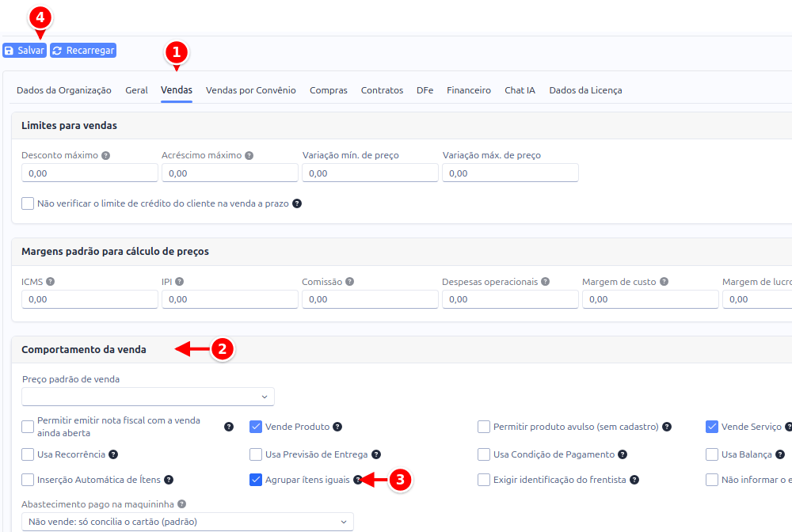Check Exigir identificação do frentista
792x532 pixels.
484,480
